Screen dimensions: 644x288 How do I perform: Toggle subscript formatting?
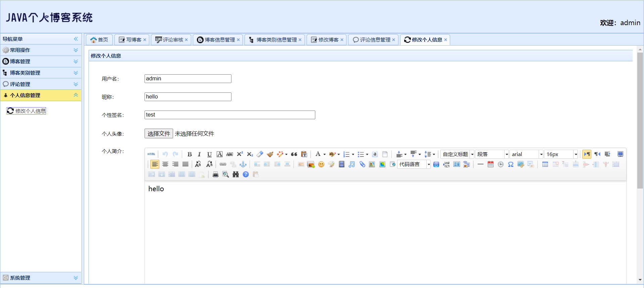(x=250, y=154)
